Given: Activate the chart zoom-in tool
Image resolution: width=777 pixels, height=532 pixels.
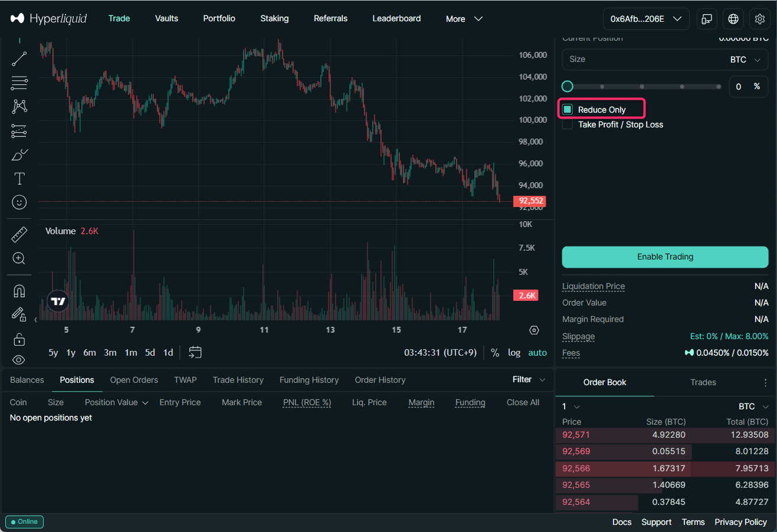Looking at the screenshot, I should click(x=19, y=258).
